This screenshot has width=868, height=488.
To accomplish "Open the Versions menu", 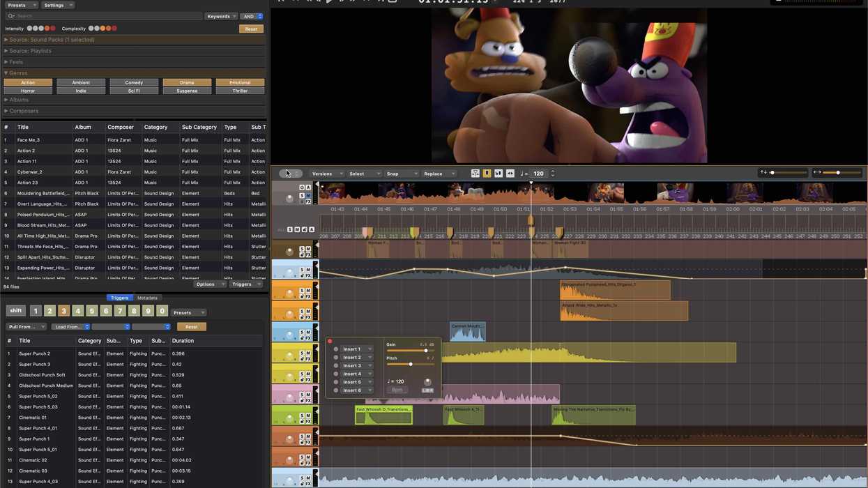I will 326,174.
